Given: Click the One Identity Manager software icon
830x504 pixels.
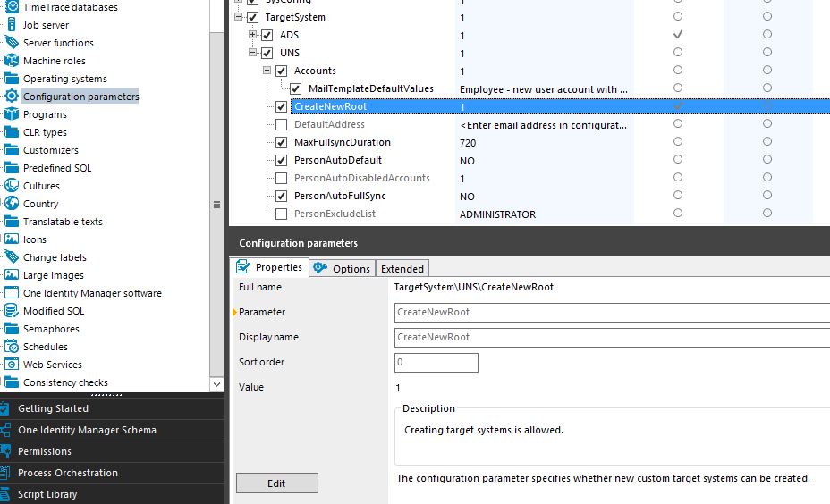Looking at the screenshot, I should [11, 293].
